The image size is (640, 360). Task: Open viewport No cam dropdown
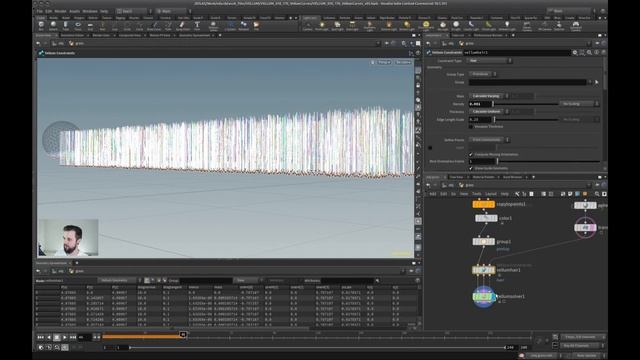pos(403,62)
